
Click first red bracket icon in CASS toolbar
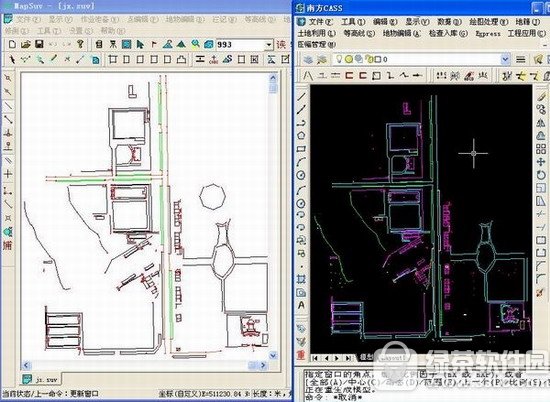349,75
